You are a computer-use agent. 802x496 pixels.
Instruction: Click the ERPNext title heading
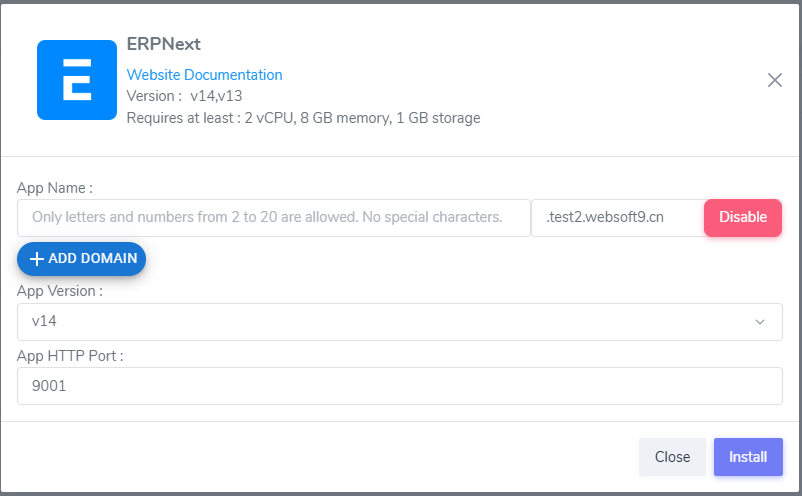coord(165,45)
